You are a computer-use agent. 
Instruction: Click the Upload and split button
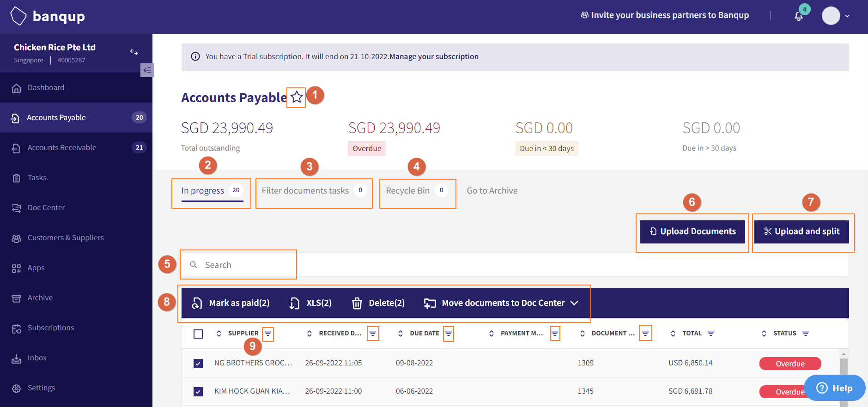(801, 231)
